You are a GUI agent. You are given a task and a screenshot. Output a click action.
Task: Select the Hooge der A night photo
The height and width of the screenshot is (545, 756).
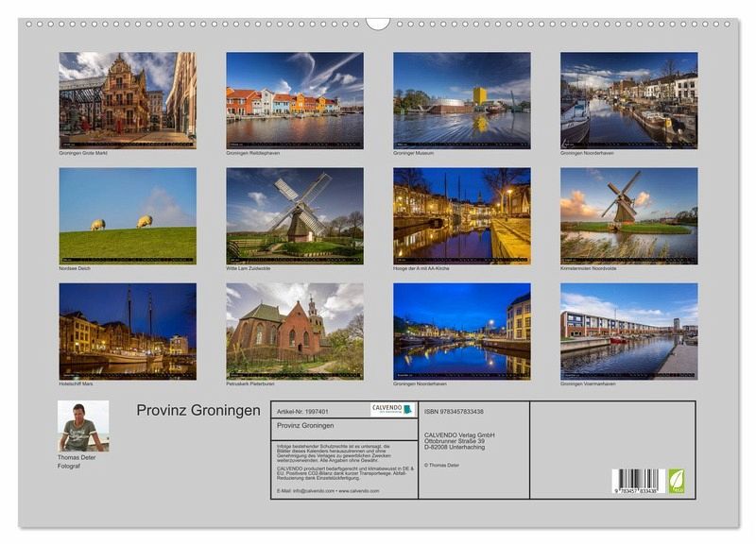point(461,216)
